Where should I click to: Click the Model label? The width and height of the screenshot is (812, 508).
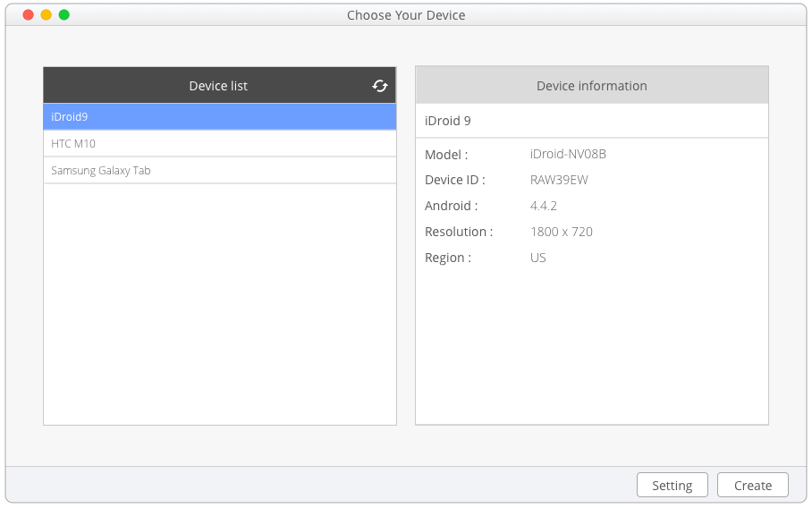point(446,155)
